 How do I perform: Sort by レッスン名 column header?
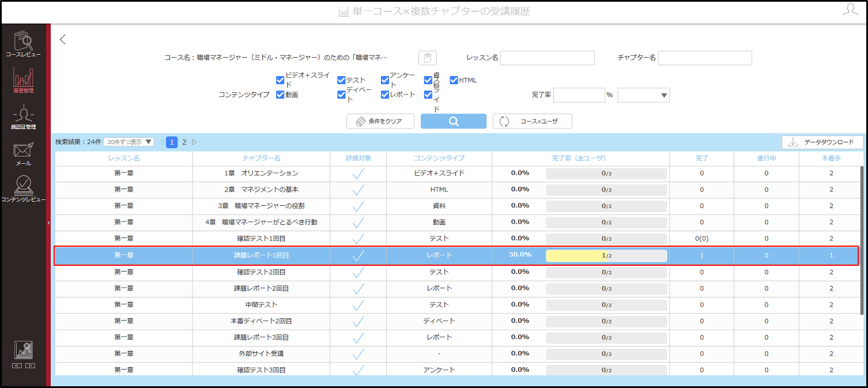[124, 158]
